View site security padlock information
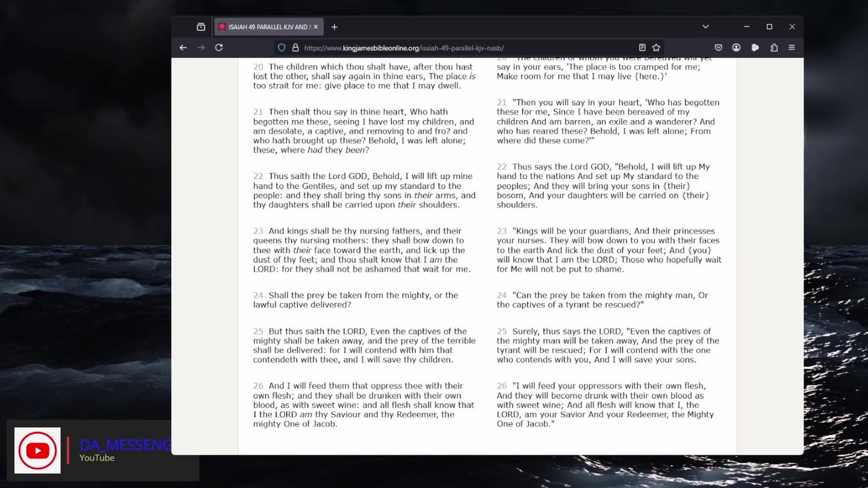 pos(295,48)
